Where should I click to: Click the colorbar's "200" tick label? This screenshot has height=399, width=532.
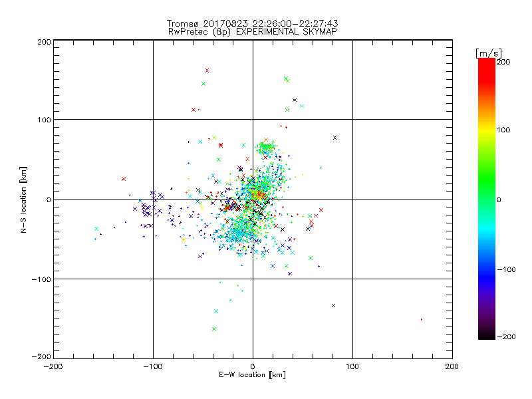(503, 62)
